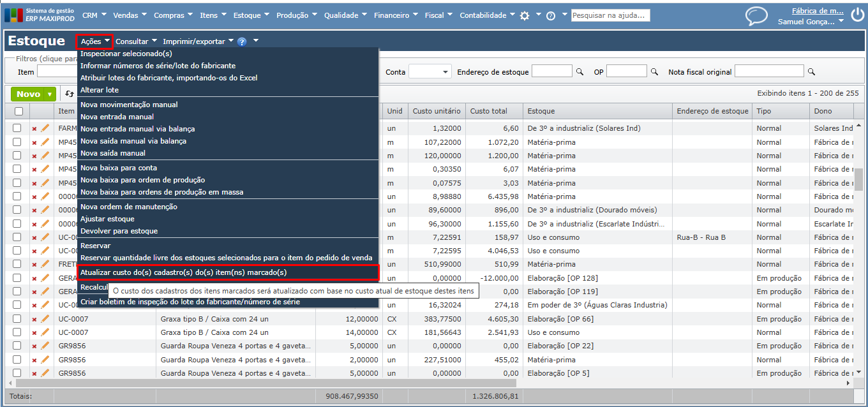Click the settings gear icon in top bar
Image resolution: width=868 pixels, height=407 pixels.
click(525, 15)
